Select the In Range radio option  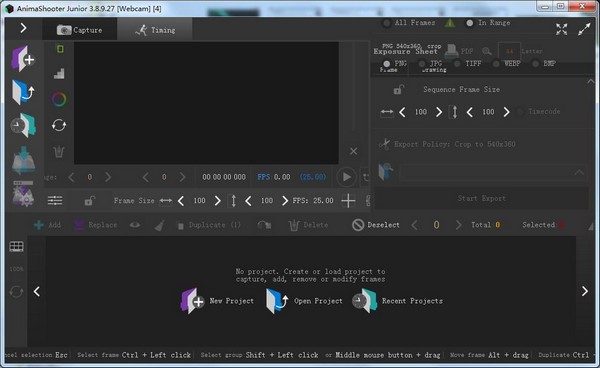[x=469, y=23]
